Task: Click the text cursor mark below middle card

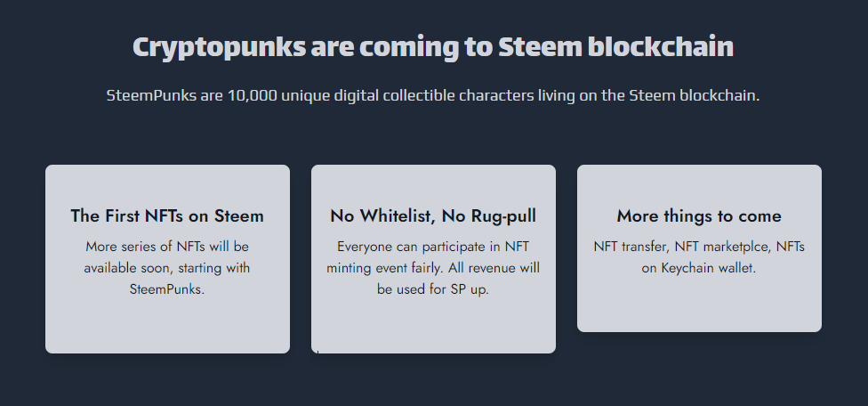Action: [x=317, y=352]
